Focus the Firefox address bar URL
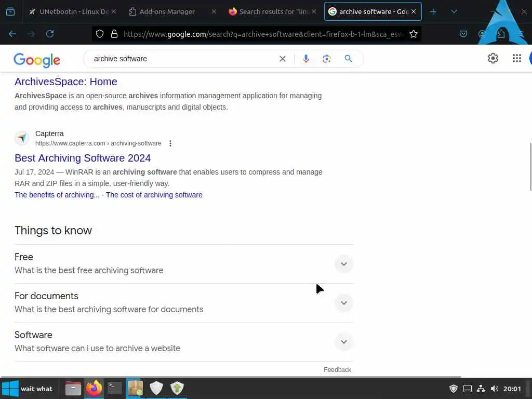 pyautogui.click(x=264, y=34)
